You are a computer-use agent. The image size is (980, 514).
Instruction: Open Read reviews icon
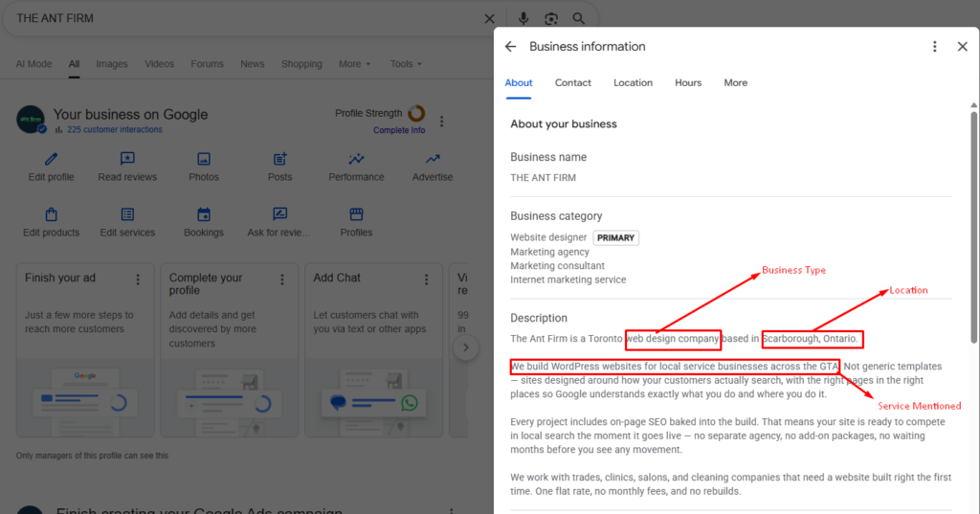coord(127,159)
